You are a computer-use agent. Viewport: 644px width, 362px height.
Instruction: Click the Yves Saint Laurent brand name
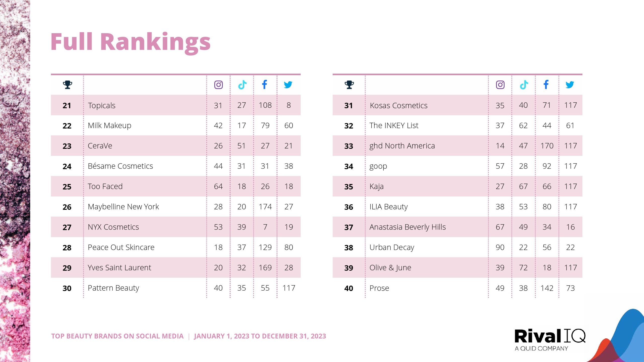[119, 268]
